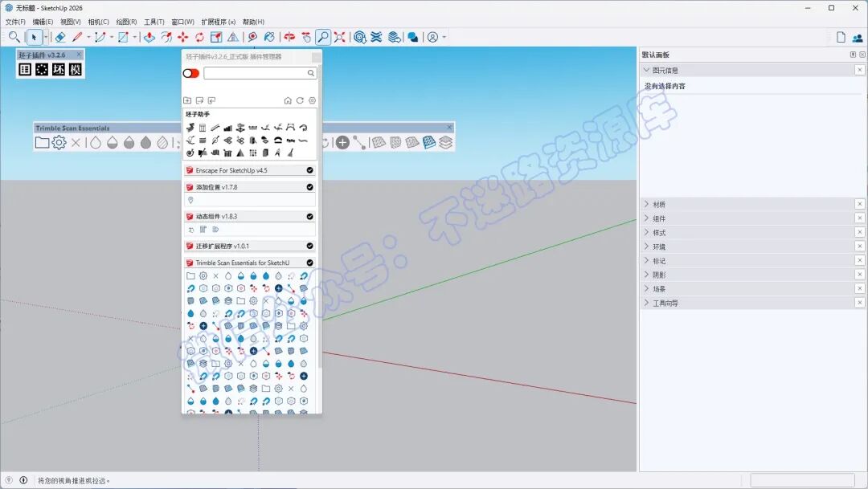Click the stacked layers icon in Trimble toolbar
Viewport: 868px width, 489px height.
tap(445, 143)
